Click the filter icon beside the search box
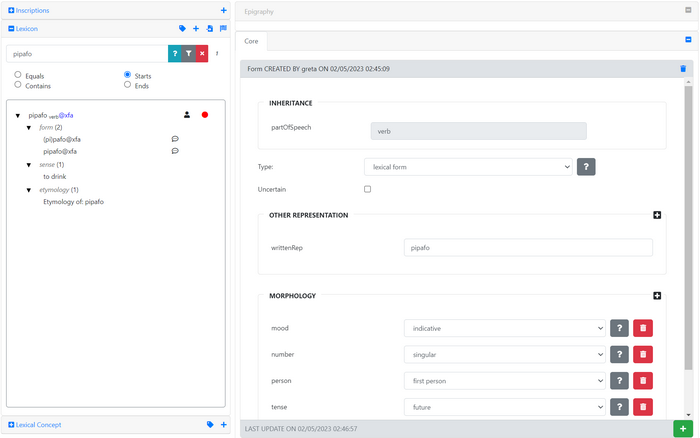The width and height of the screenshot is (700, 438). coord(188,54)
